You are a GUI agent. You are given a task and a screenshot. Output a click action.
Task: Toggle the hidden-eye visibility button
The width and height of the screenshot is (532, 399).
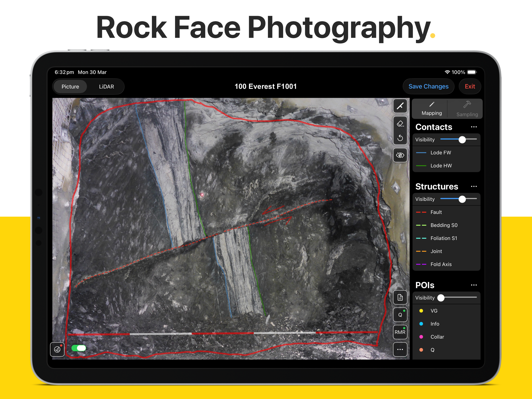tap(400, 155)
